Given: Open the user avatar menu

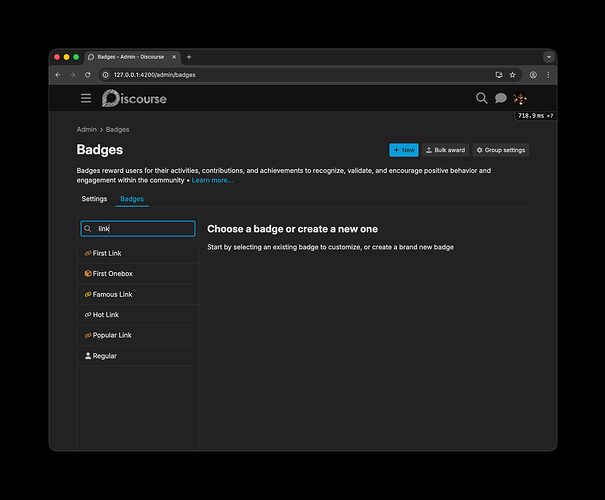Looking at the screenshot, I should [520, 98].
